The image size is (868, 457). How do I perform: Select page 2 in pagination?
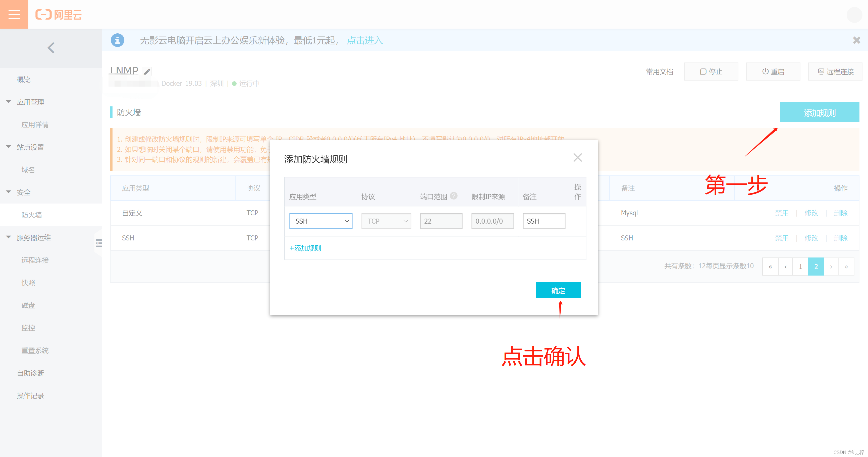pos(816,266)
